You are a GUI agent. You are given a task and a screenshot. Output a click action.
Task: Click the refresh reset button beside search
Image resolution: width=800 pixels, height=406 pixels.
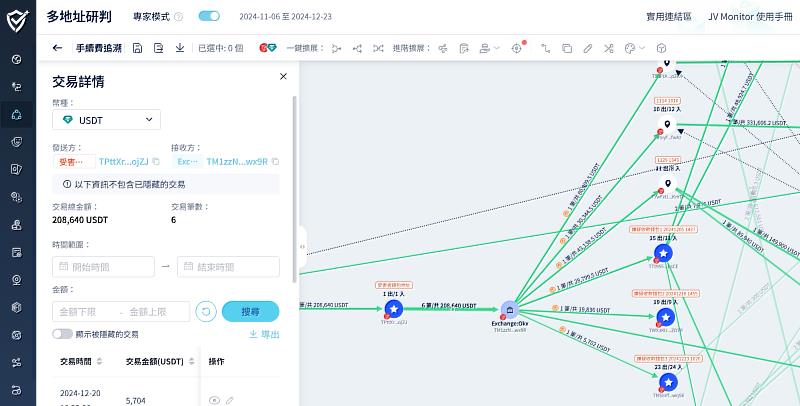(206, 312)
